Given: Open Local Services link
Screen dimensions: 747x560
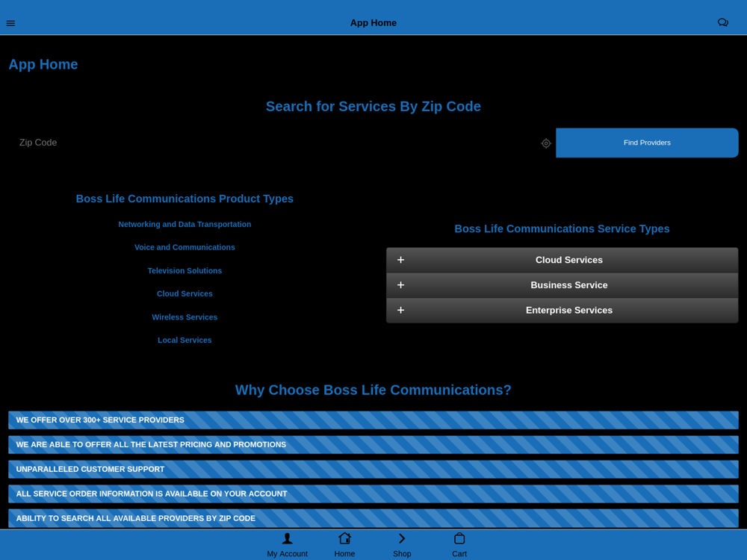Looking at the screenshot, I should [x=185, y=340].
